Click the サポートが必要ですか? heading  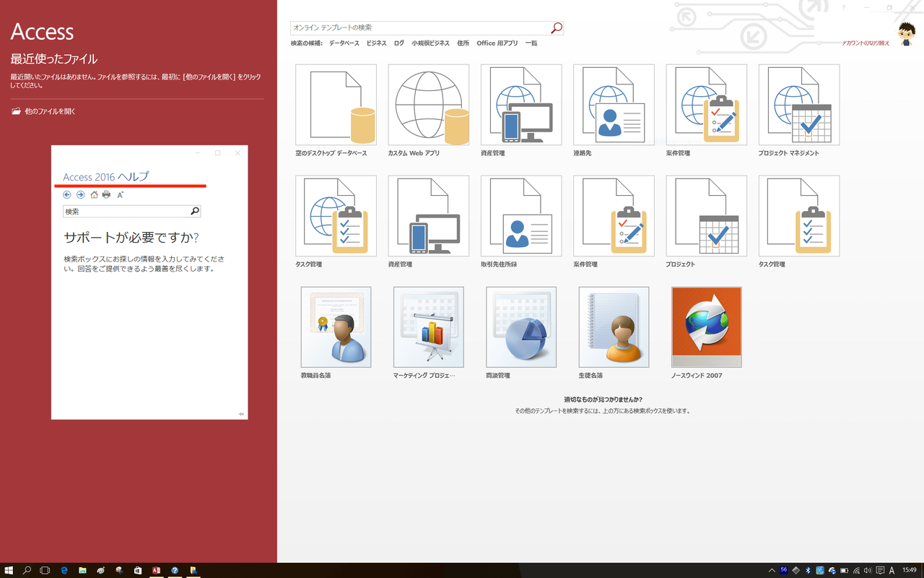131,238
